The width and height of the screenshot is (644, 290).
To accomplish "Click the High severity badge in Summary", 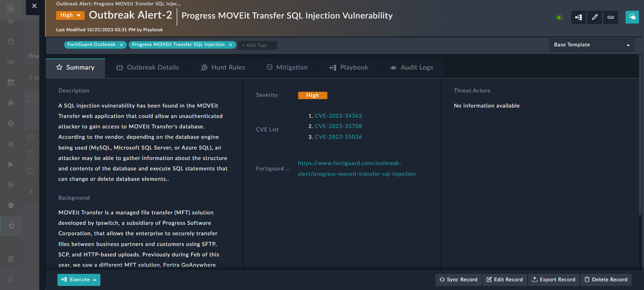I will click(x=313, y=95).
